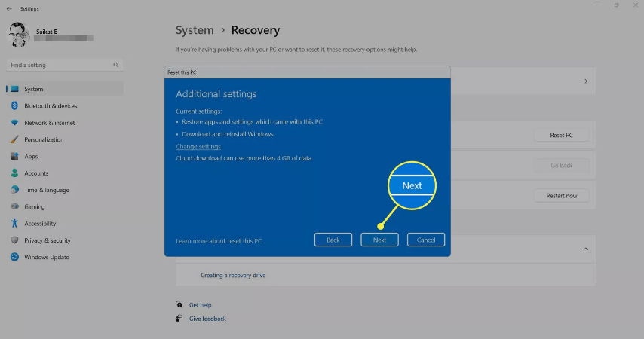This screenshot has width=644, height=339.
Task: Click the System monitor icon in sidebar
Action: 15,89
